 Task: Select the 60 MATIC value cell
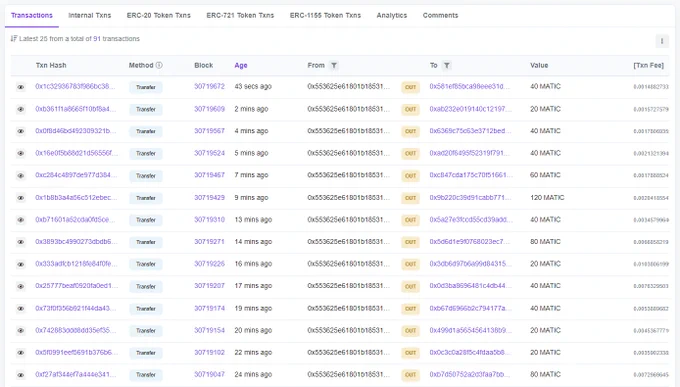pyautogui.click(x=545, y=175)
